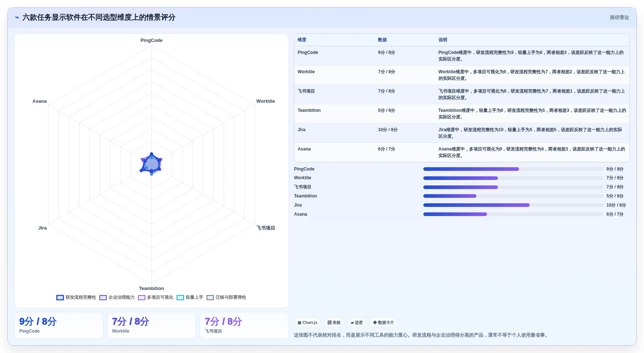Click the blue icon before the page title
The height and width of the screenshot is (353, 644).
pyautogui.click(x=17, y=17)
